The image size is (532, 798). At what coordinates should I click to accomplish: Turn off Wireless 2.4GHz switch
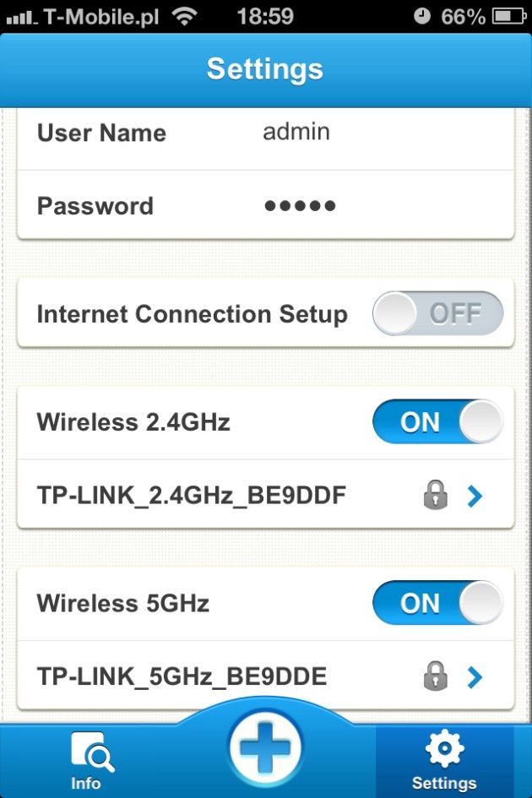point(437,421)
